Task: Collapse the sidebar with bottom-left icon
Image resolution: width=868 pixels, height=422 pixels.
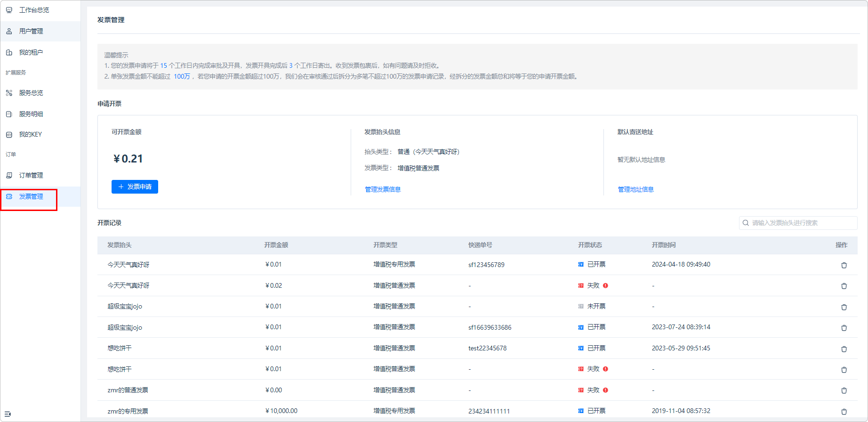Action: tap(8, 414)
